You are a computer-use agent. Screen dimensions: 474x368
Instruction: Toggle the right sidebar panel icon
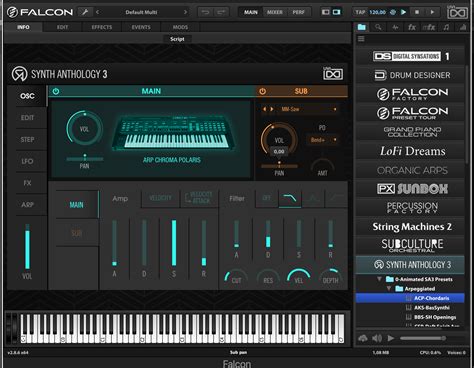337,12
